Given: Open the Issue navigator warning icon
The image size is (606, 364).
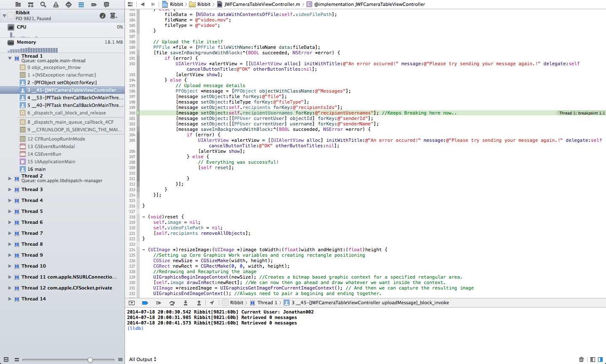Looking at the screenshot, I should pyautogui.click(x=56, y=5).
